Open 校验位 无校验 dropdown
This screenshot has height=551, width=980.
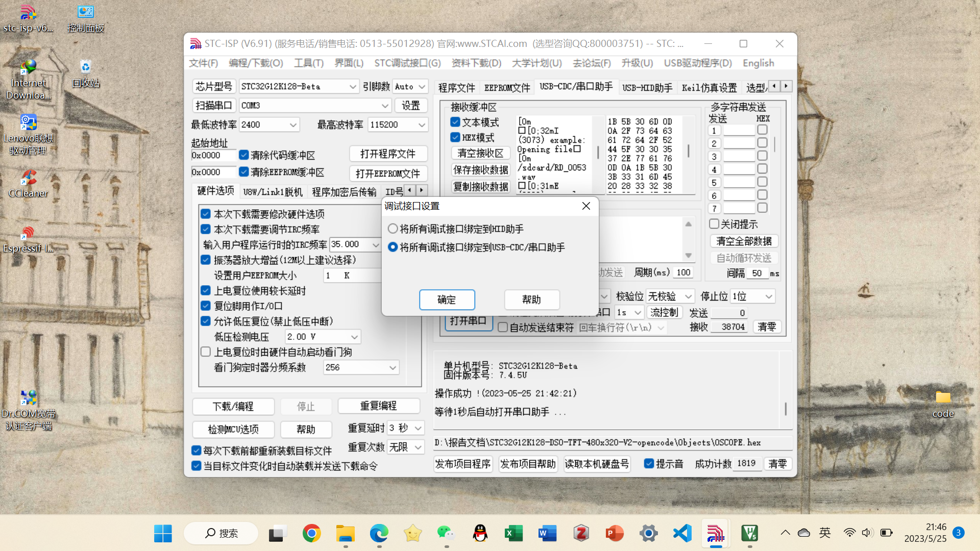(670, 296)
